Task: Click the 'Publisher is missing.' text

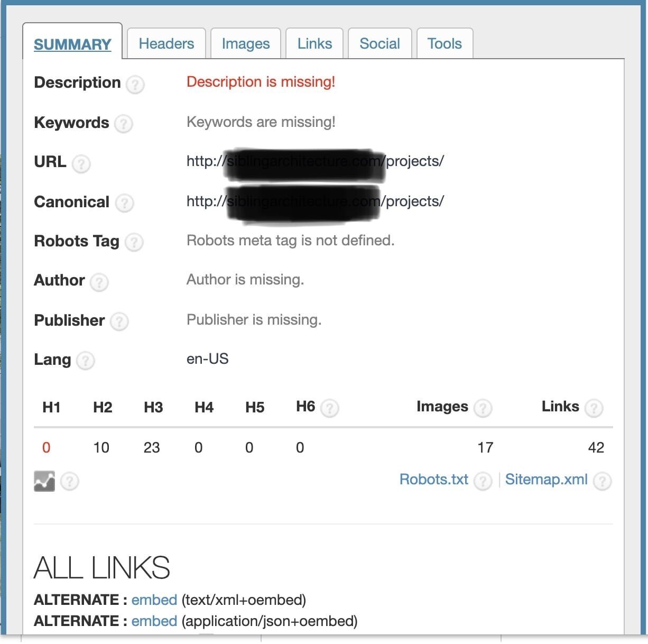Action: 254,320
